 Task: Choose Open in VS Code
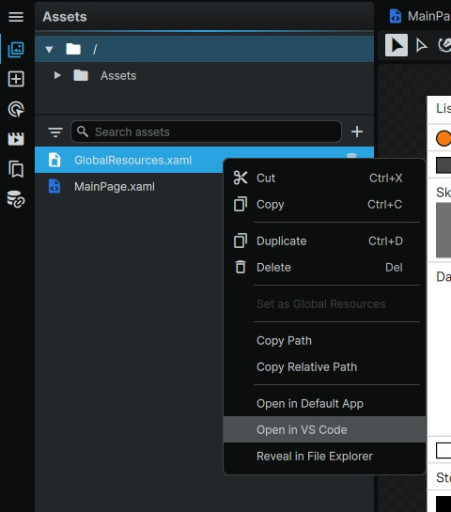click(x=324, y=430)
